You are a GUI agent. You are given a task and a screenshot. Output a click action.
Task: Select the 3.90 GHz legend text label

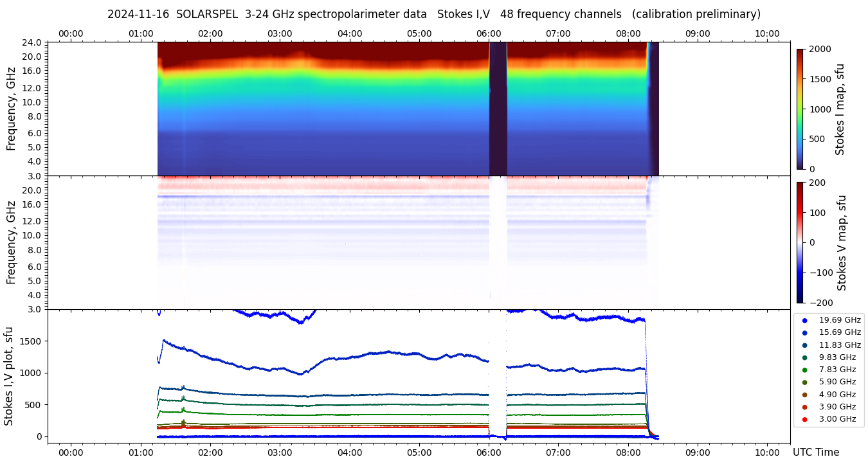[837, 407]
